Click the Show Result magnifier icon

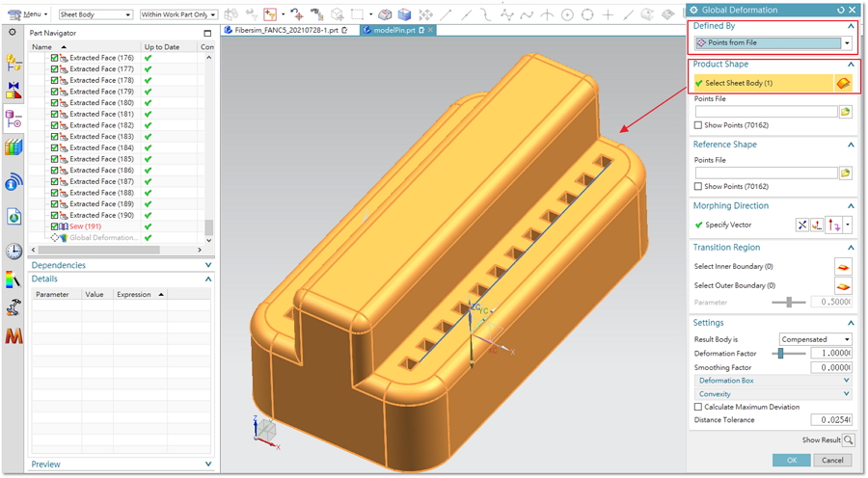click(x=848, y=440)
